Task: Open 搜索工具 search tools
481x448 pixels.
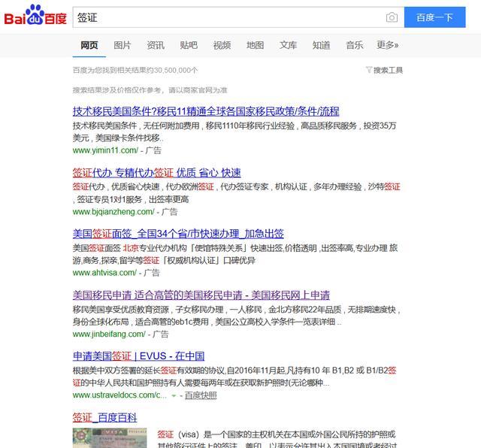Action: (388, 70)
